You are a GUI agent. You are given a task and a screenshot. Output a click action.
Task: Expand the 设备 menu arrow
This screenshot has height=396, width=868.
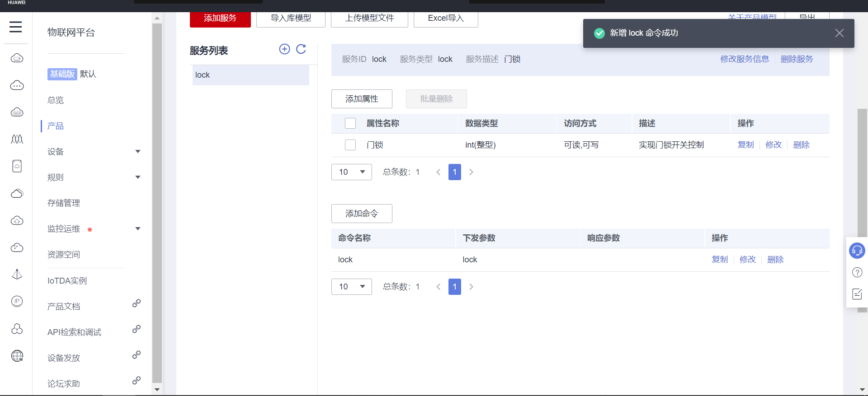(138, 152)
